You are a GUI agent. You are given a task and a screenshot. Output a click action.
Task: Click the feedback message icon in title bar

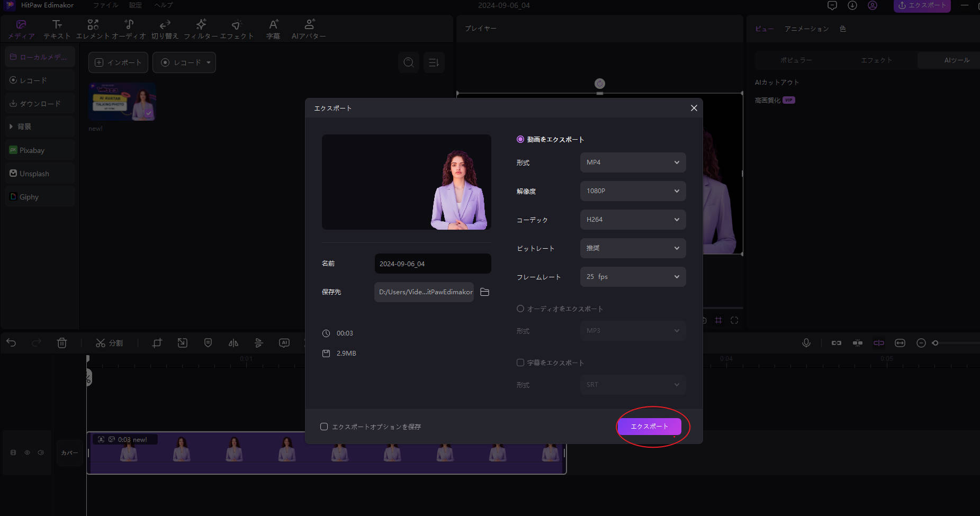[832, 5]
